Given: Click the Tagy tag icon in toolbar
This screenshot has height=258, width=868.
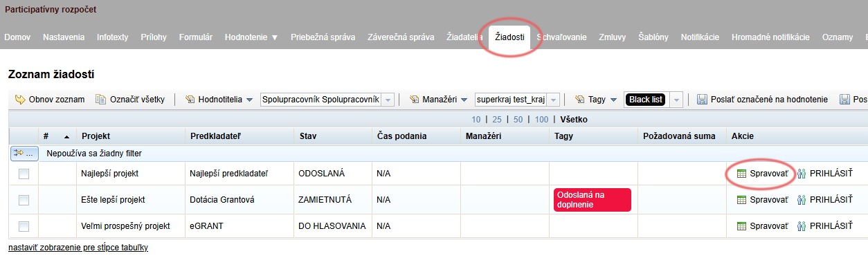Looking at the screenshot, I should pos(580,100).
